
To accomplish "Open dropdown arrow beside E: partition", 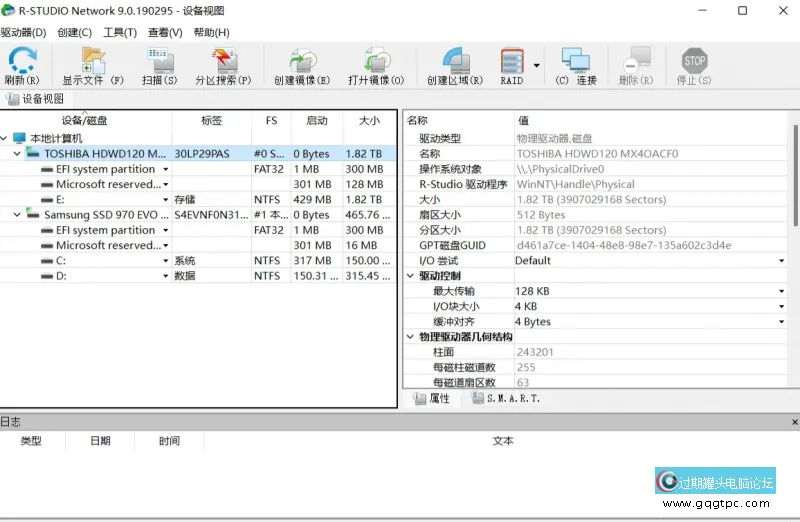I will (x=165, y=200).
